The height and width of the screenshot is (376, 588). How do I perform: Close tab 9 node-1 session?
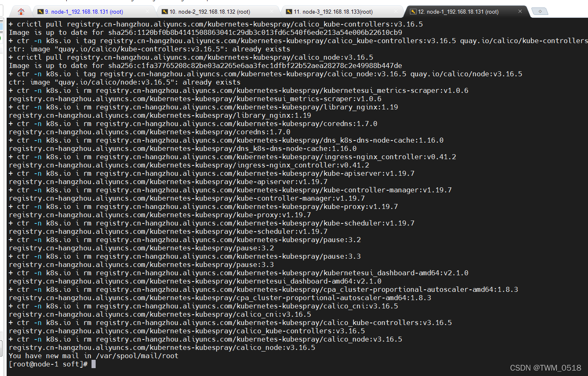148,12
